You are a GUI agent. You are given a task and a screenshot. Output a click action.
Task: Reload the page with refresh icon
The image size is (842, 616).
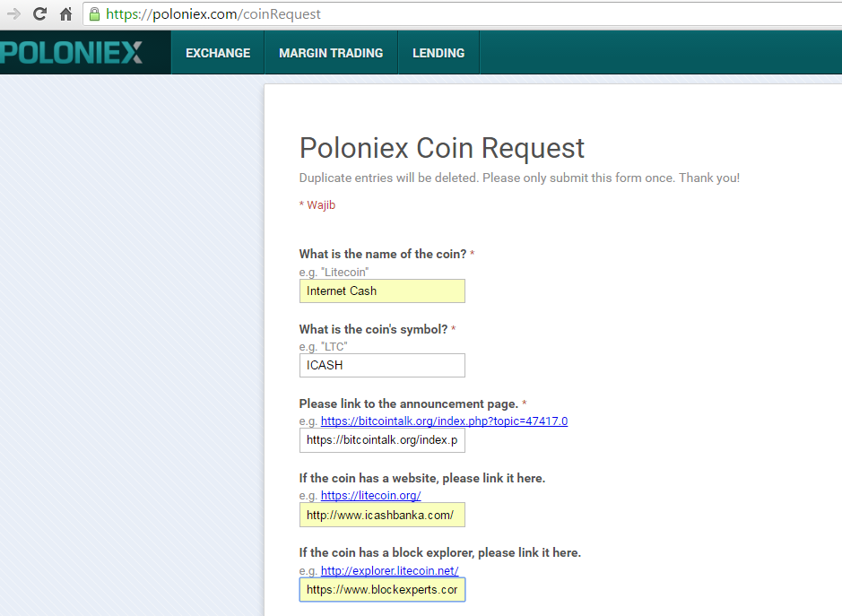click(x=39, y=14)
